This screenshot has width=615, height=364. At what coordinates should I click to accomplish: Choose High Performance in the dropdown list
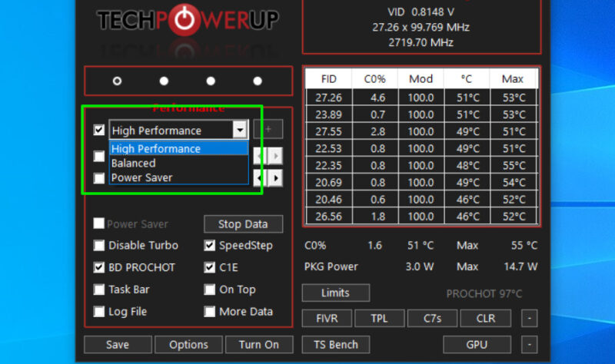click(x=179, y=149)
